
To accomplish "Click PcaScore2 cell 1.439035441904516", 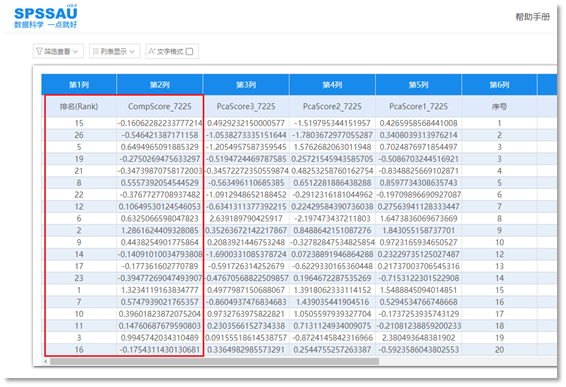I will point(332,302).
